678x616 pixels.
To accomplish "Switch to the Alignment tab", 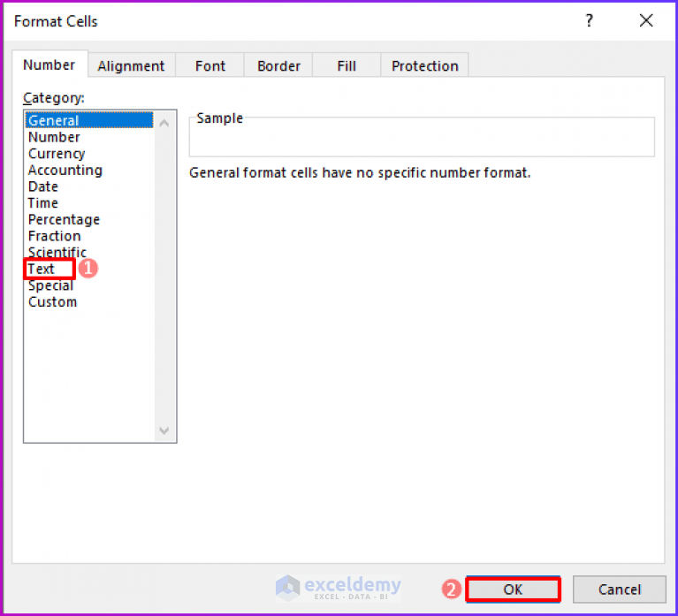I will pos(132,65).
